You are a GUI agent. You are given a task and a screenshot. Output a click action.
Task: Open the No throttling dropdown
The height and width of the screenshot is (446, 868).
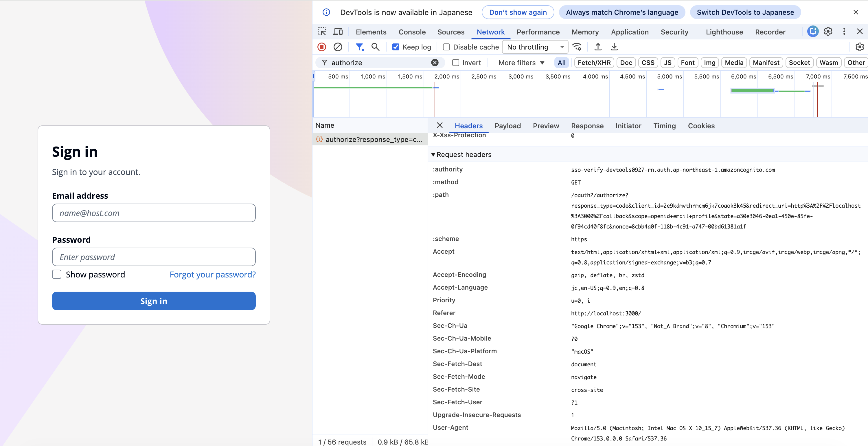535,47
